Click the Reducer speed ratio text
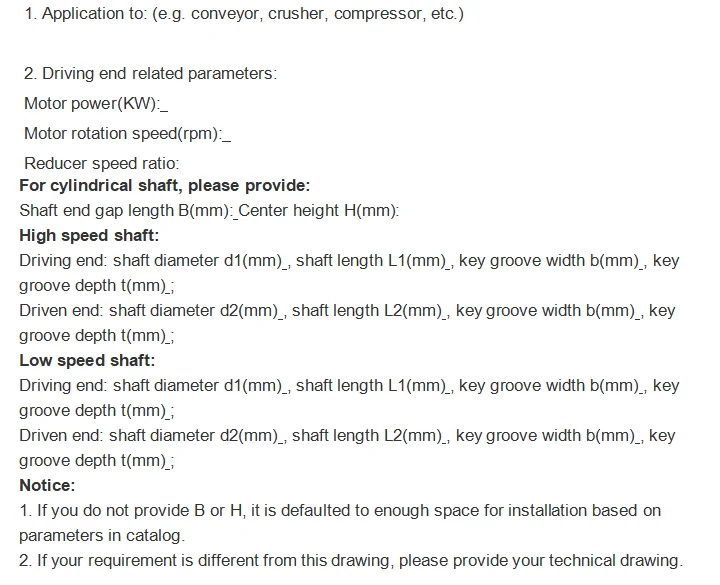 (x=101, y=163)
